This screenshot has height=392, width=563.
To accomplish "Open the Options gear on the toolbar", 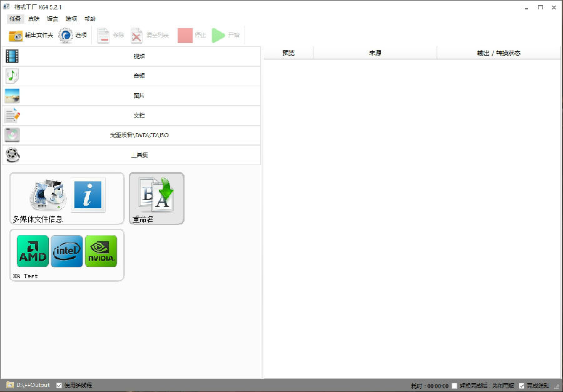I will pos(64,35).
